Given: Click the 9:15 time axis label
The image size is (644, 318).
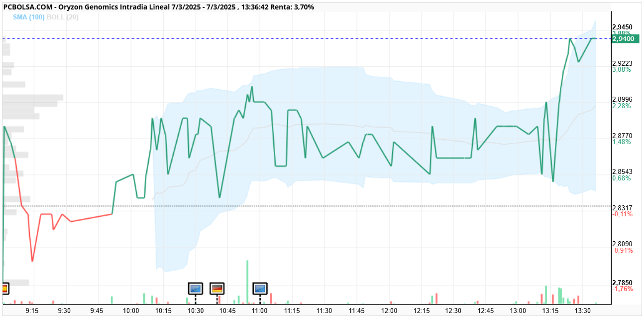Looking at the screenshot, I should (x=32, y=311).
